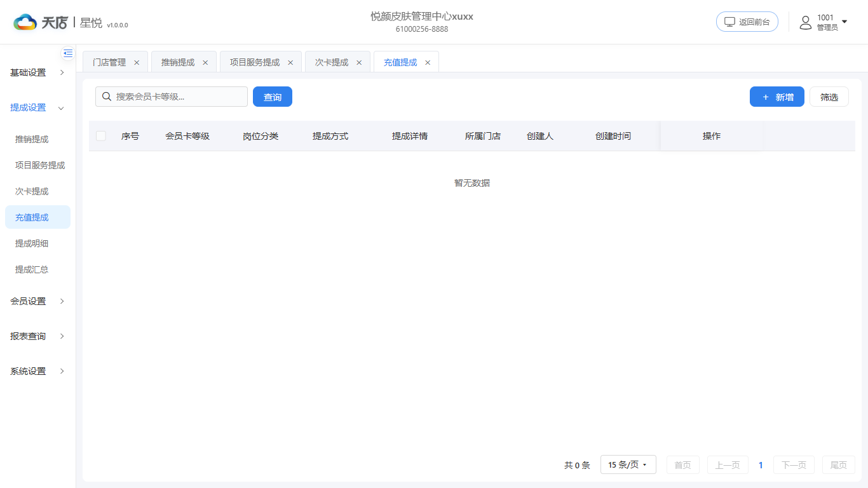Screen dimensions: 868x488
Task: Click the user avatar icon
Action: click(806, 22)
